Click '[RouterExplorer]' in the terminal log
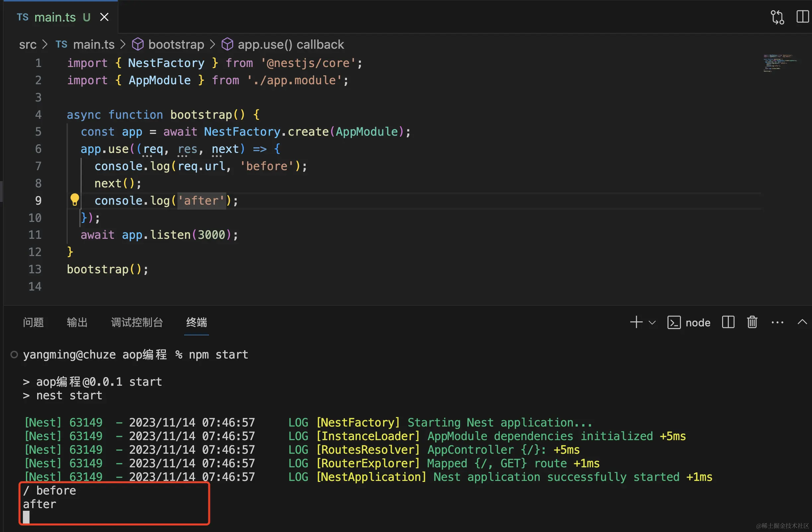Viewport: 812px width, 532px height. pyautogui.click(x=368, y=463)
